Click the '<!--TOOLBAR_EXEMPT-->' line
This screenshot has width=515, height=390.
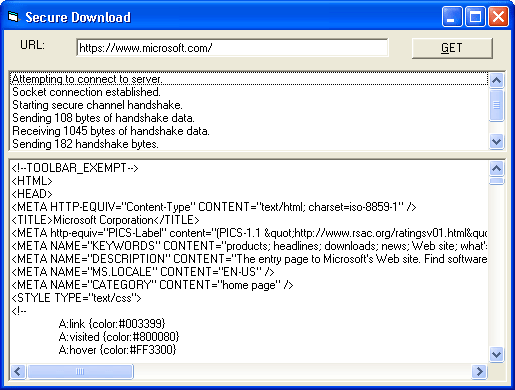coord(75,168)
